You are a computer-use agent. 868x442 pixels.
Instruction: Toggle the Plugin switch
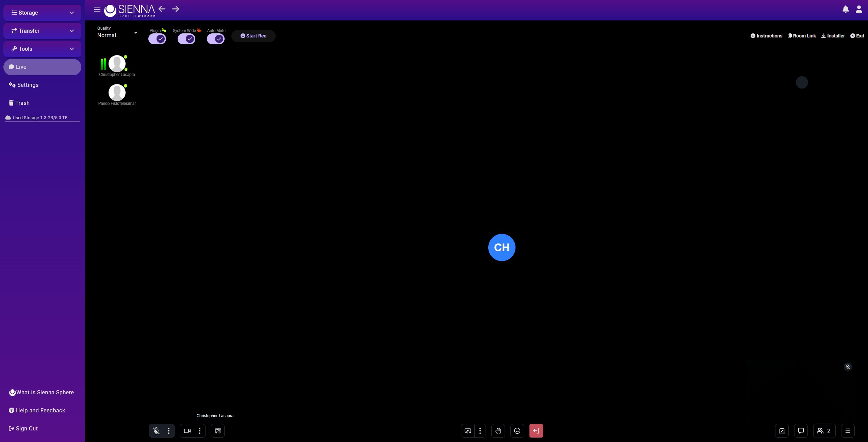click(x=157, y=39)
